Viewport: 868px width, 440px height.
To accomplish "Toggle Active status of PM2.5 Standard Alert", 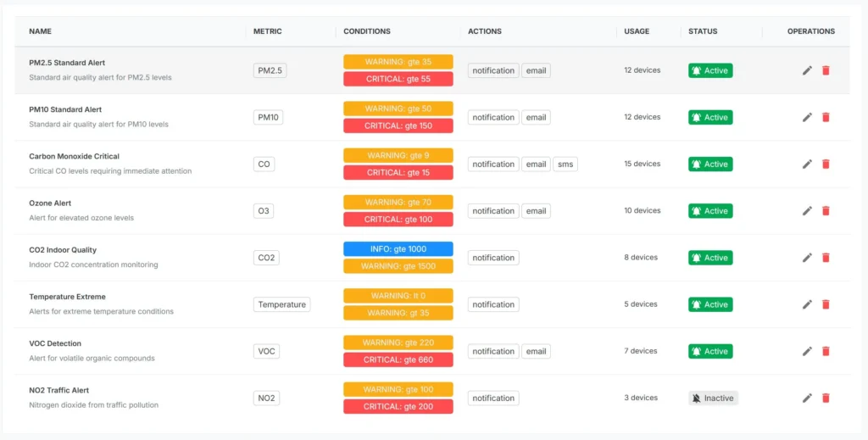I will pyautogui.click(x=710, y=70).
